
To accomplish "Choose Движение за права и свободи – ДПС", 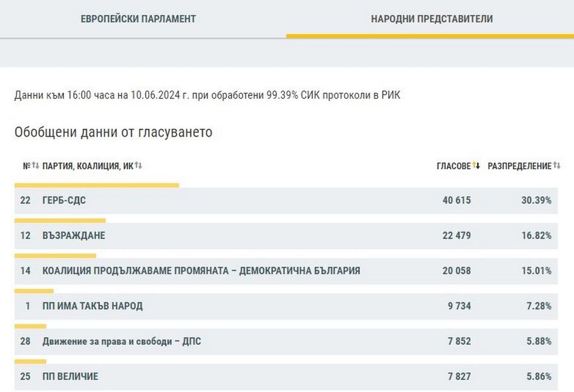I will [x=122, y=341].
